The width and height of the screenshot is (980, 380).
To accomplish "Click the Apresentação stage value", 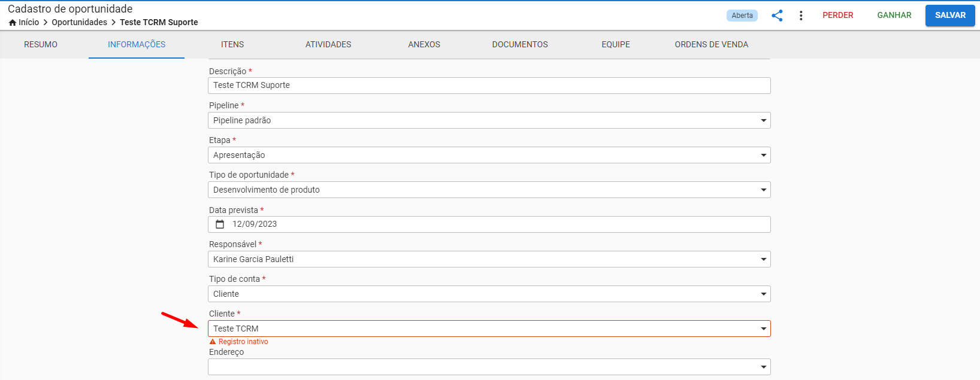I will click(x=239, y=155).
